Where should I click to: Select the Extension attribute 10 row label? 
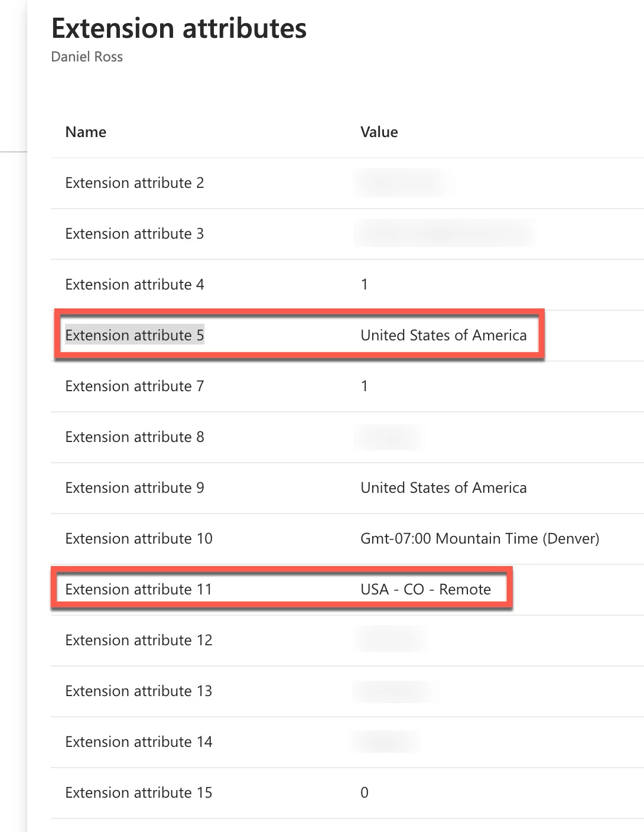139,538
